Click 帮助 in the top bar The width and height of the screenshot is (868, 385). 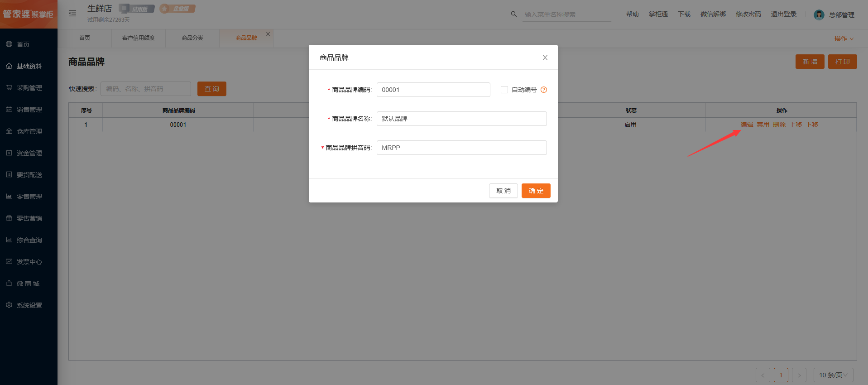click(x=633, y=14)
